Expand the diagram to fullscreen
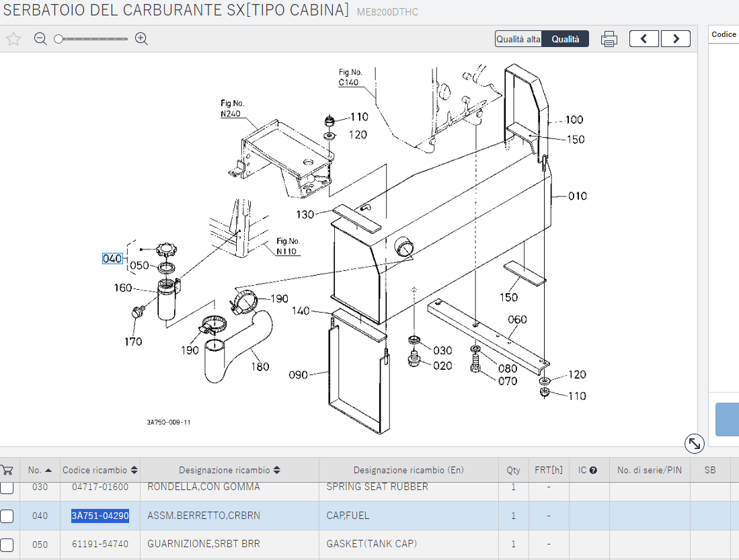This screenshot has height=560, width=739. coord(694,444)
